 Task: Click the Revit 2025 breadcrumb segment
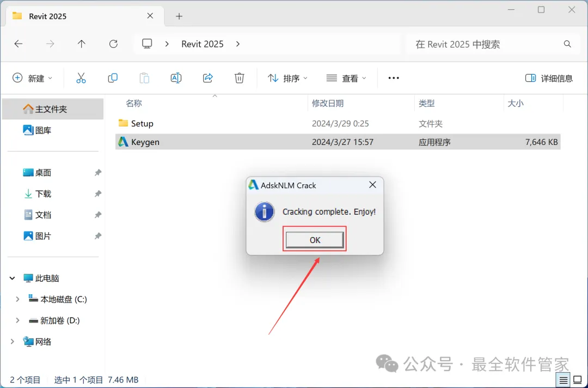[203, 44]
